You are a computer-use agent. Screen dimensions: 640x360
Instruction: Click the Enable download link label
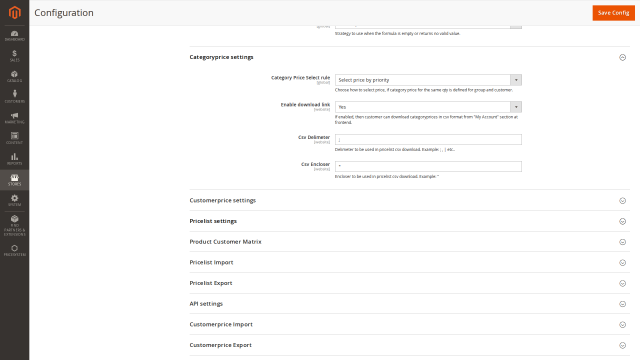305,104
